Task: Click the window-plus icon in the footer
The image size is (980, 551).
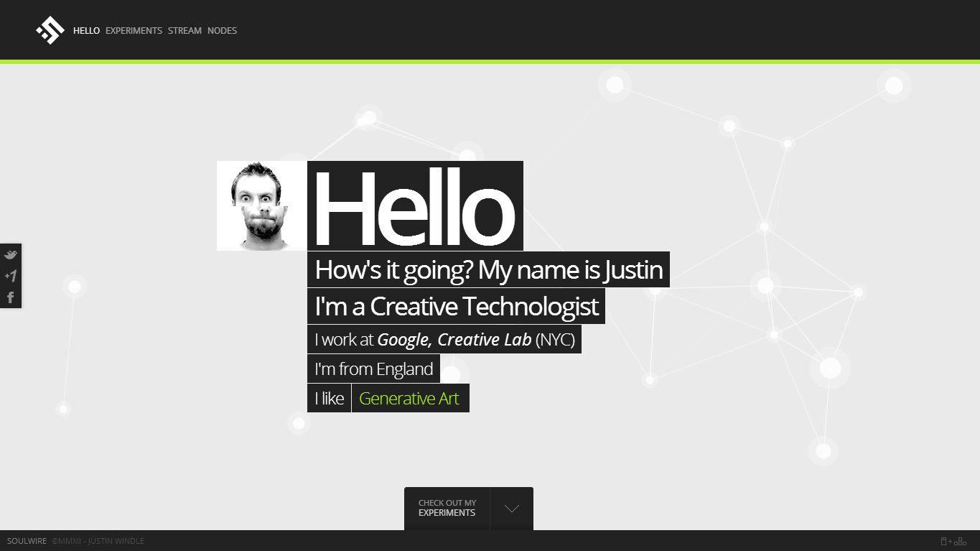Action: pyautogui.click(x=946, y=541)
